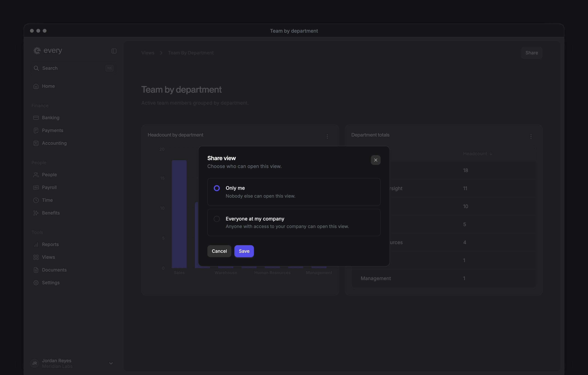
Task: Click the Sales bar in chart
Action: tap(179, 214)
